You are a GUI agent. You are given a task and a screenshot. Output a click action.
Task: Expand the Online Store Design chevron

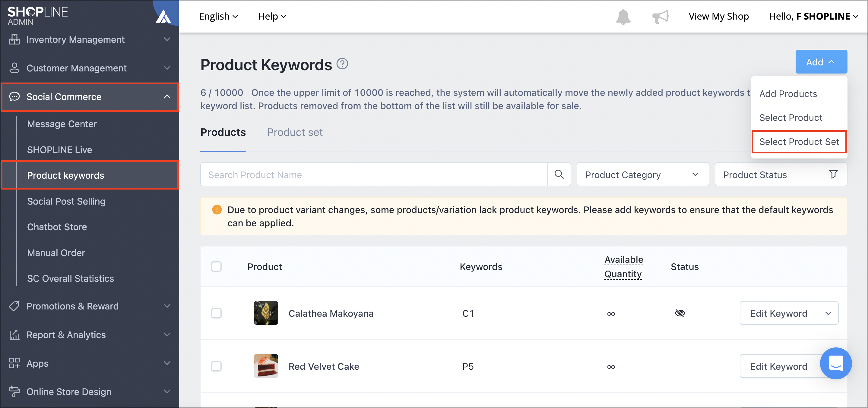tap(167, 391)
